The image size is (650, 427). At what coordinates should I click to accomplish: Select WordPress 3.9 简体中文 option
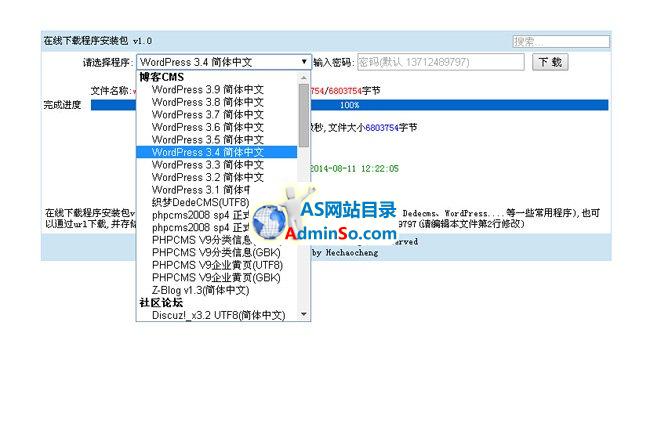pos(208,90)
